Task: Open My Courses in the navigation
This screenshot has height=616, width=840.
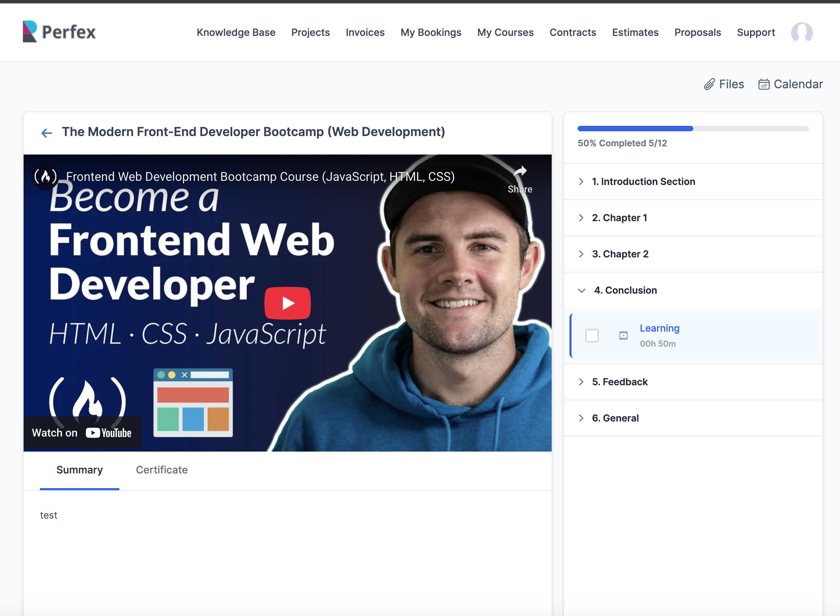Action: pos(505,32)
